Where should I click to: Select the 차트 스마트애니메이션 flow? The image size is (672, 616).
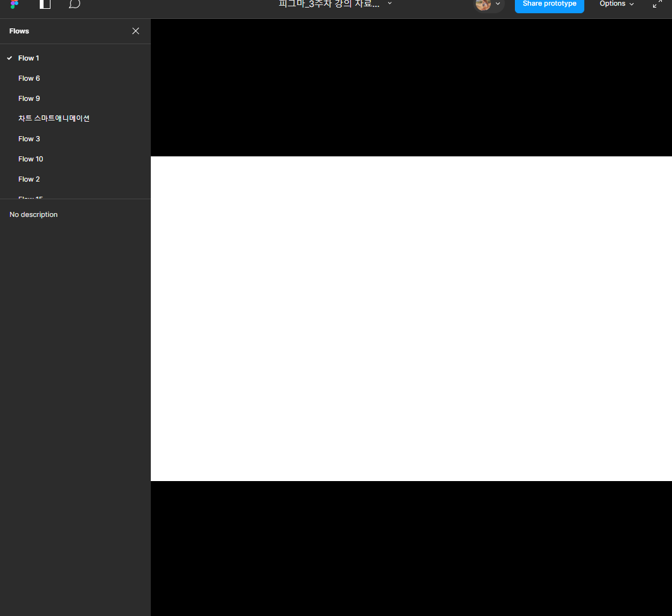pos(76,119)
